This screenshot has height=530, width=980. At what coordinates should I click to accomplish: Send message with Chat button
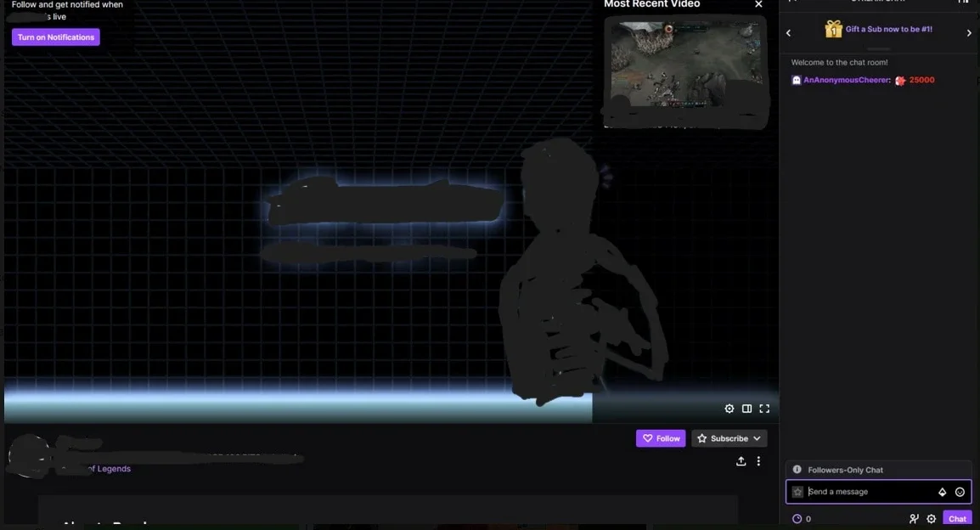957,519
